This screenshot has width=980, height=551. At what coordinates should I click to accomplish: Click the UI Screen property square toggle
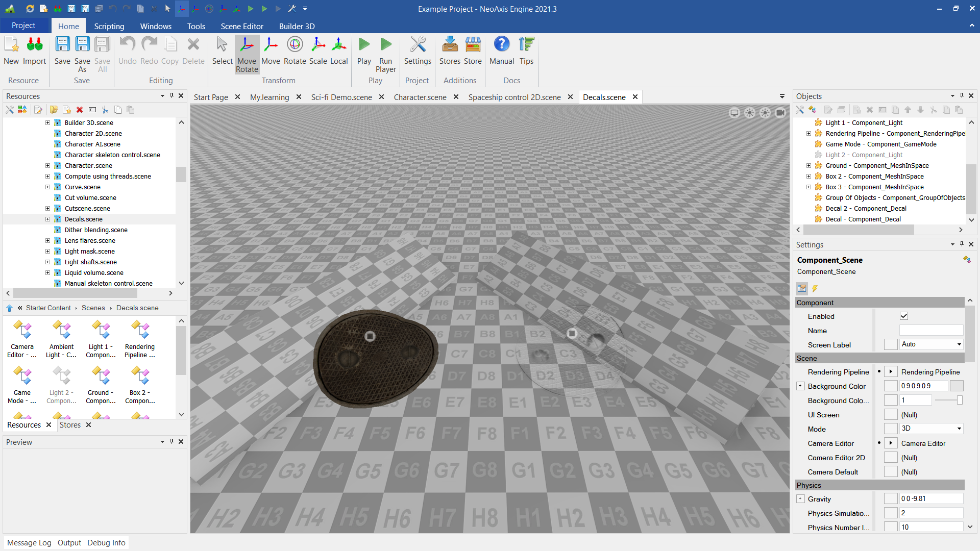click(891, 415)
